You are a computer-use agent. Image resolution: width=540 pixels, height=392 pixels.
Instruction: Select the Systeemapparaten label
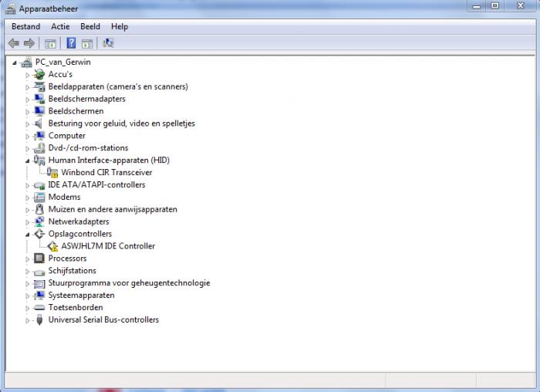click(81, 296)
